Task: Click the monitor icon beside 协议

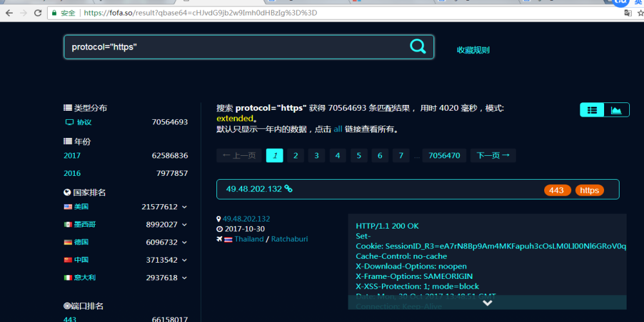Action: point(70,122)
